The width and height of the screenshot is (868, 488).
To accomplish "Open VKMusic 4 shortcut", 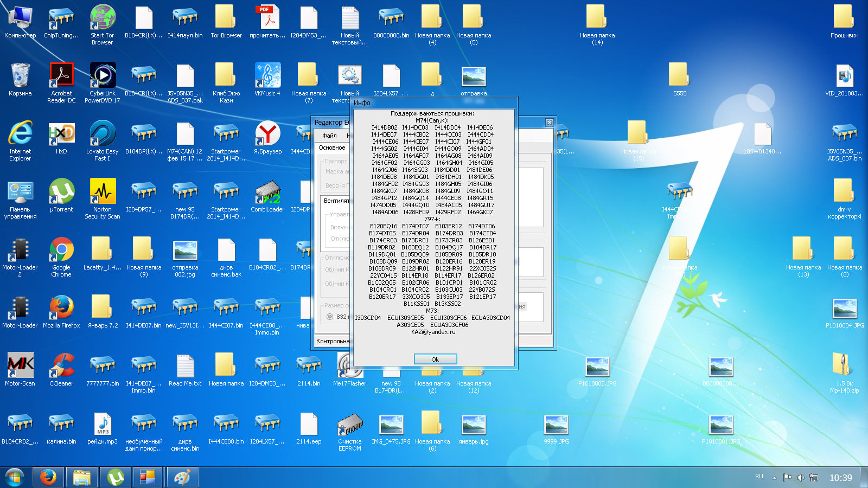I will point(267,80).
